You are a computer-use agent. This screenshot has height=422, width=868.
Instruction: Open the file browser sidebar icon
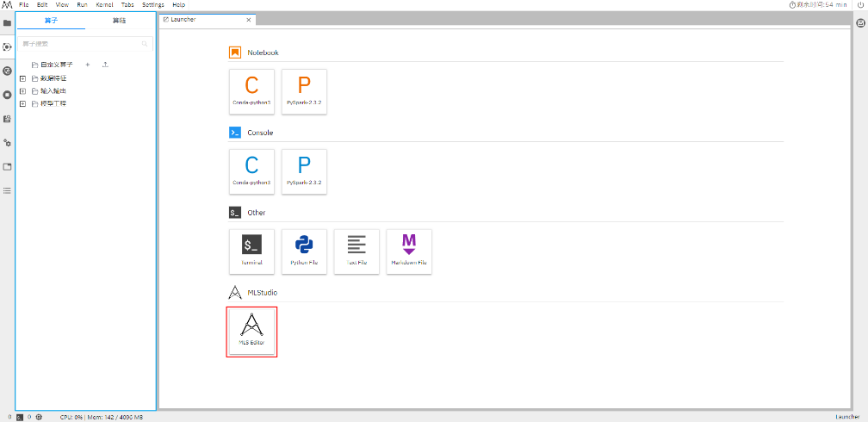7,23
